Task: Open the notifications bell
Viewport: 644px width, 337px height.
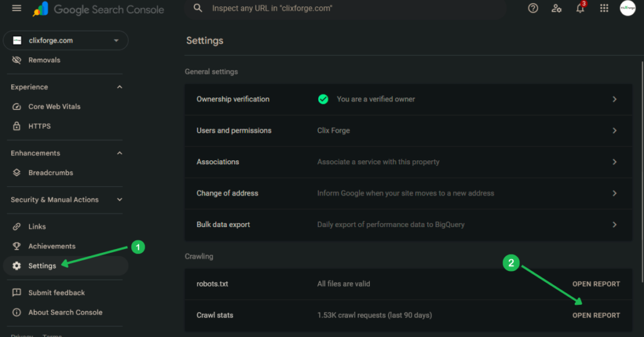Action: pos(580,8)
